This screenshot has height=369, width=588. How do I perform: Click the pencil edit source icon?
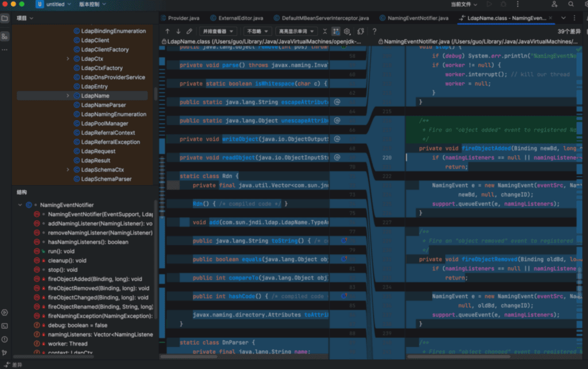[189, 31]
